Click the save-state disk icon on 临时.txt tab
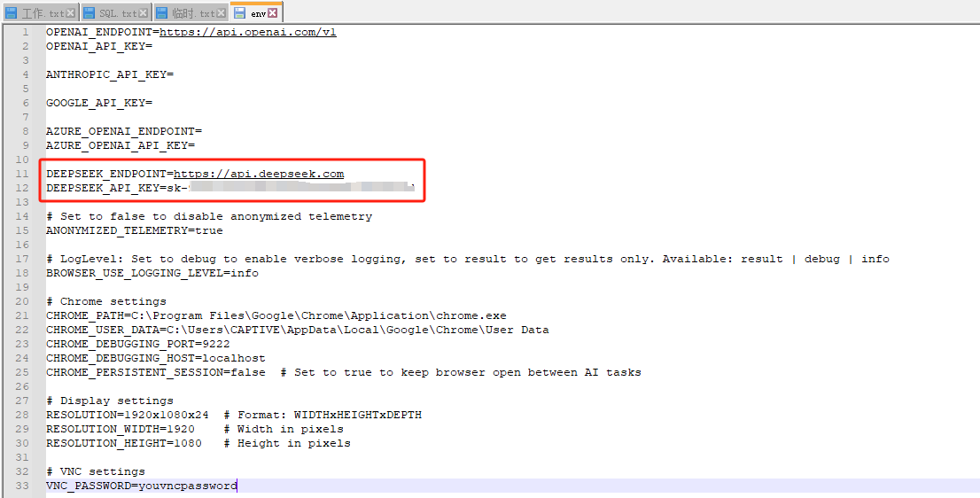The image size is (980, 498). [x=162, y=13]
